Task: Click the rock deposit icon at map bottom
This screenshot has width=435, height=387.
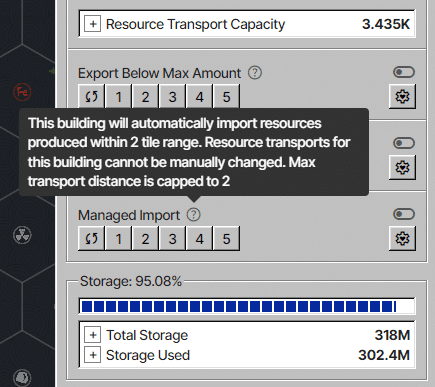Action: [x=22, y=378]
